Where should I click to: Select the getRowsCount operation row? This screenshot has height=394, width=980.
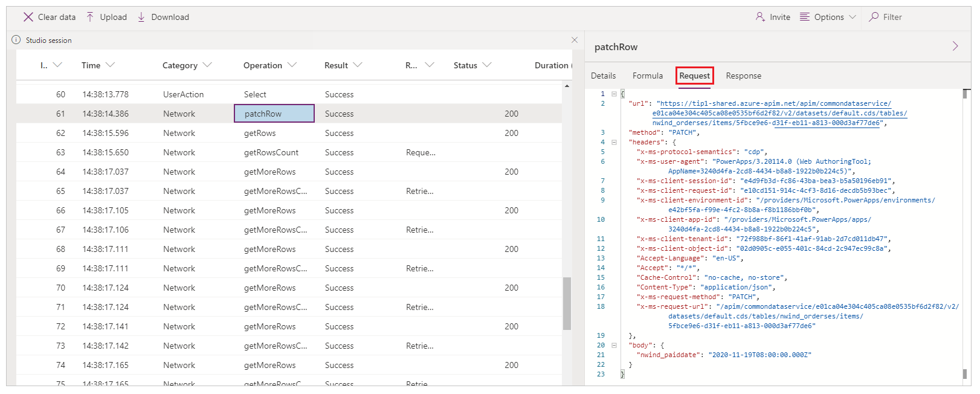271,152
